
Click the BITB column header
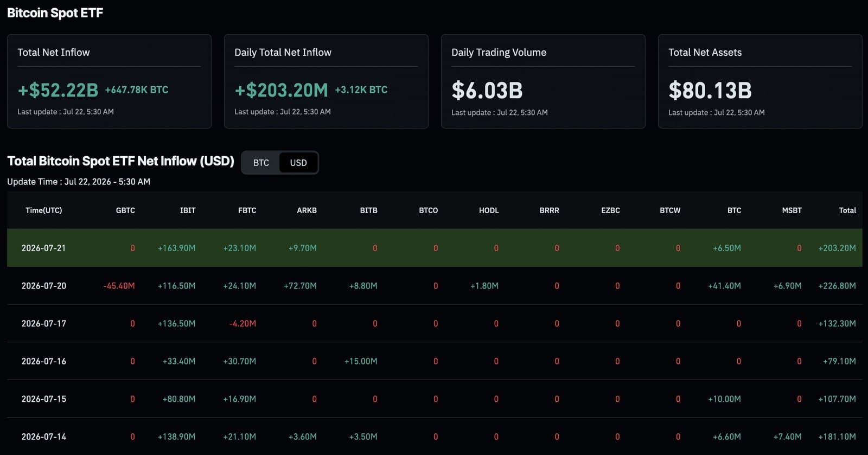coord(368,210)
